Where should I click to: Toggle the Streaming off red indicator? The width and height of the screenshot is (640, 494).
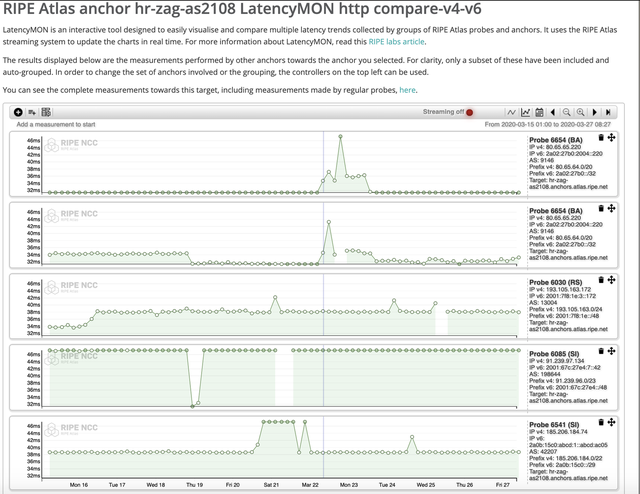[x=469, y=112]
